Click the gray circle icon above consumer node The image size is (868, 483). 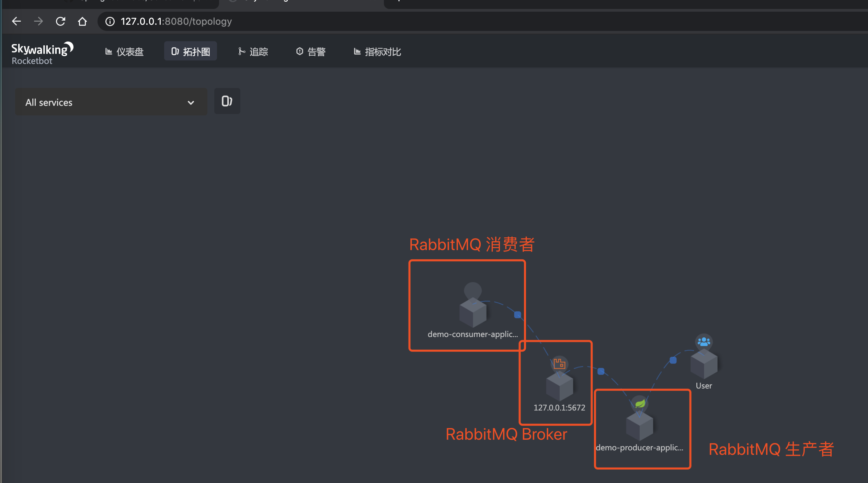tap(473, 291)
